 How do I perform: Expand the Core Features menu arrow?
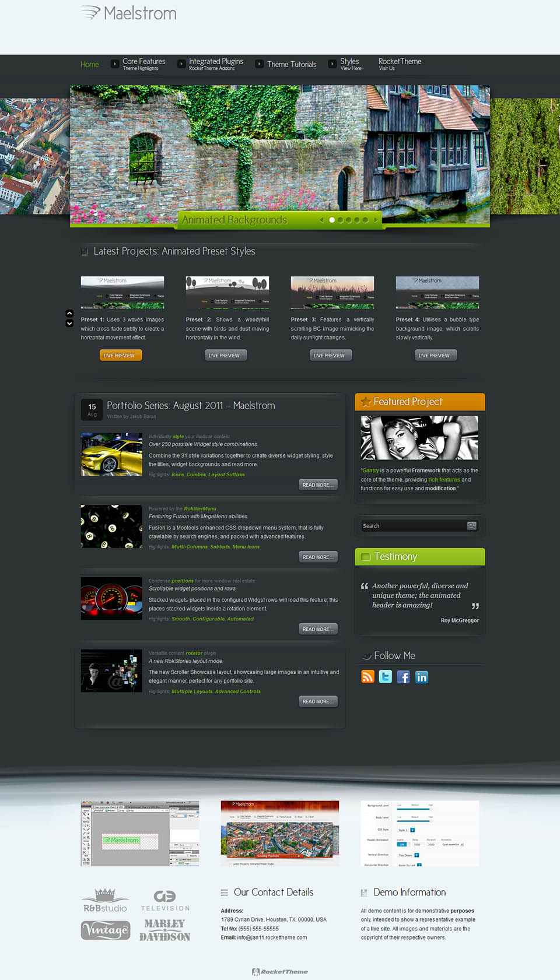click(115, 64)
